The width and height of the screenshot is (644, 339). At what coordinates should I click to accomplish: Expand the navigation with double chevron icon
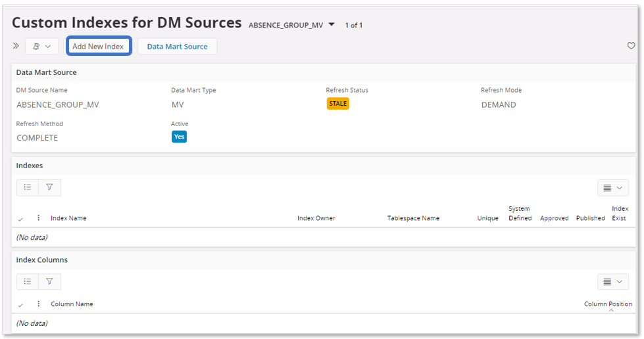point(16,46)
